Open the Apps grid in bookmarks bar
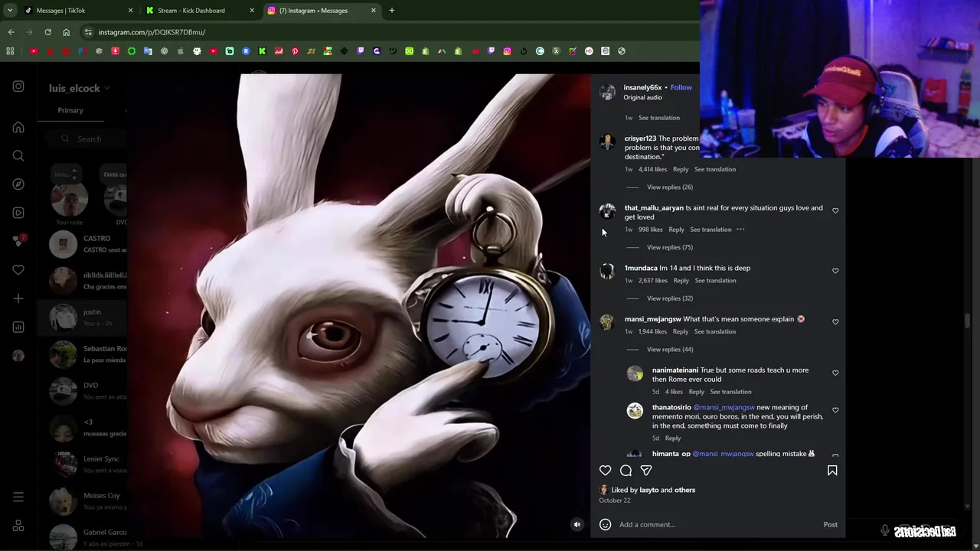This screenshot has width=980, height=551. [x=10, y=51]
